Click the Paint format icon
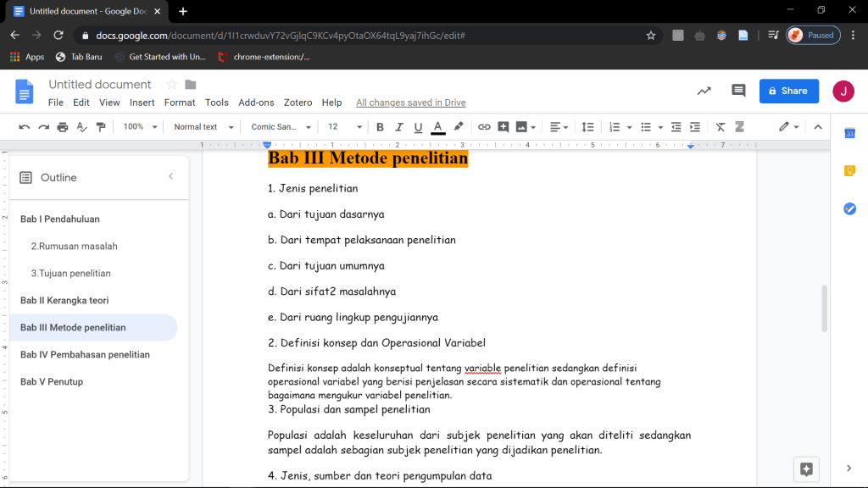Viewport: 868px width, 488px height. point(101,127)
